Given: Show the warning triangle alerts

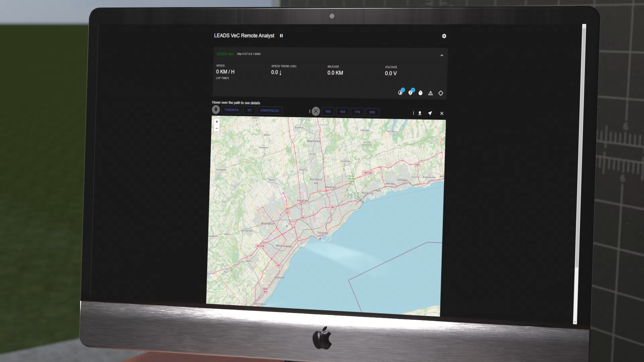Looking at the screenshot, I should click(x=430, y=93).
